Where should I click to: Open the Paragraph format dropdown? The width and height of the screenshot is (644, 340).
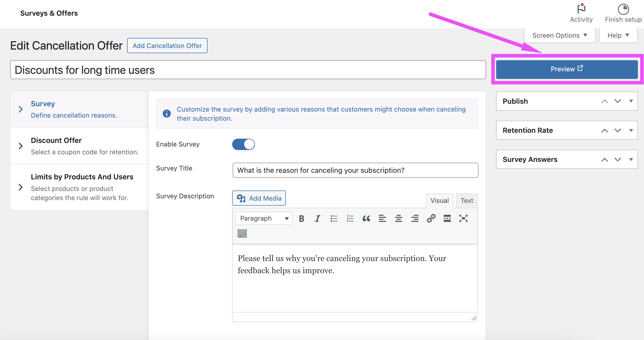tap(264, 218)
